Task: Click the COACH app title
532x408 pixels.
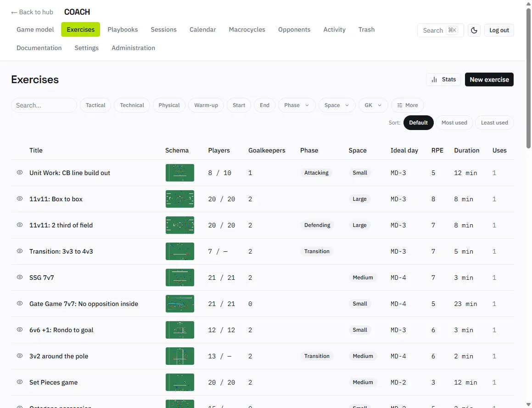Action: click(77, 12)
